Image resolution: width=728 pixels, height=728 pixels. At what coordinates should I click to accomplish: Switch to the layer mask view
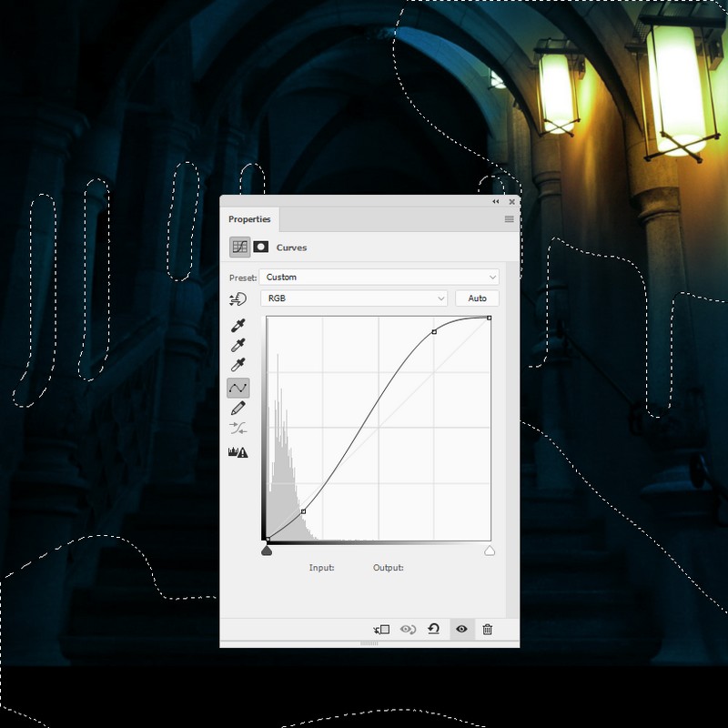(261, 247)
